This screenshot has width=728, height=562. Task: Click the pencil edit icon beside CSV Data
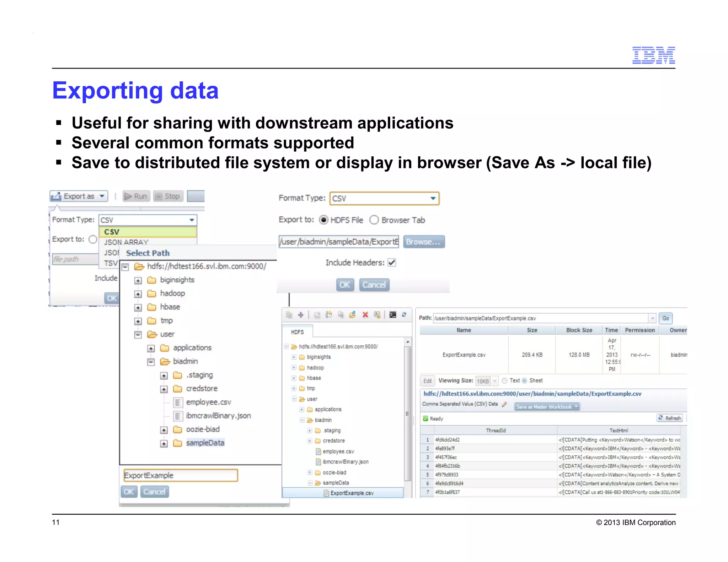[504, 404]
